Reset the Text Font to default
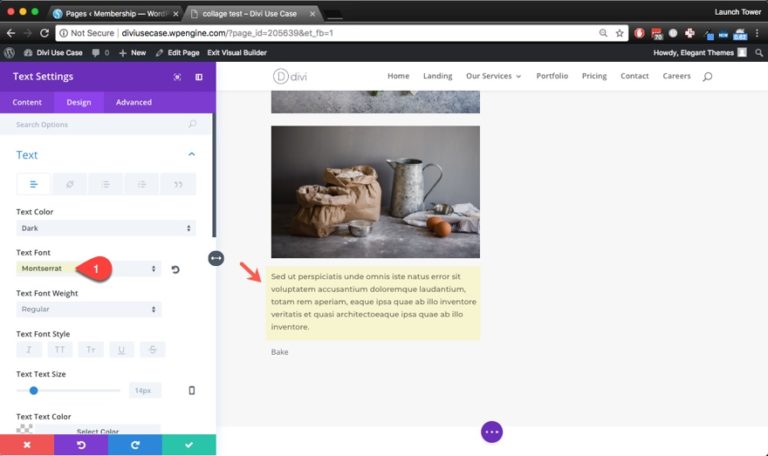This screenshot has width=768, height=456. [176, 269]
